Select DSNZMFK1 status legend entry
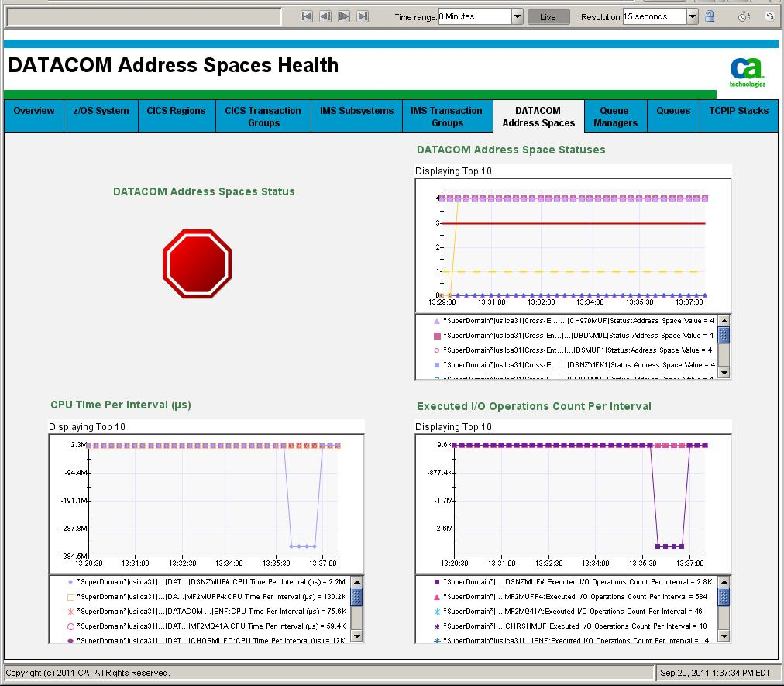Screen dimensions: 784x686 (573, 365)
